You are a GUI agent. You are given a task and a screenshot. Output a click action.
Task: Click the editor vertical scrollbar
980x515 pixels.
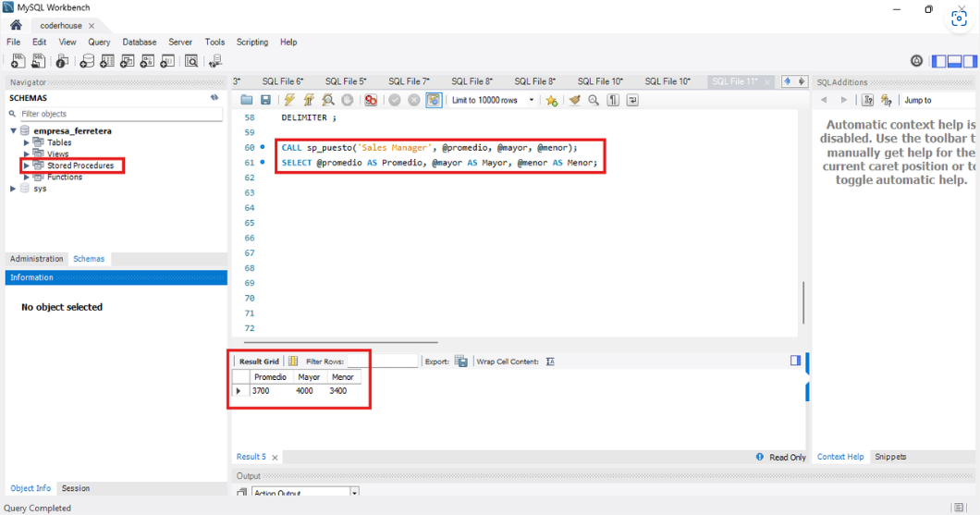coord(803,302)
